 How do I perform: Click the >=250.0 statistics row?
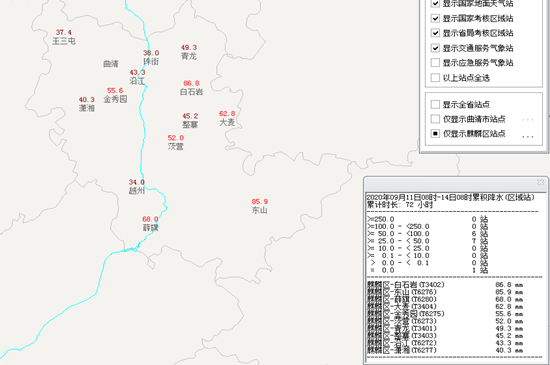428,219
